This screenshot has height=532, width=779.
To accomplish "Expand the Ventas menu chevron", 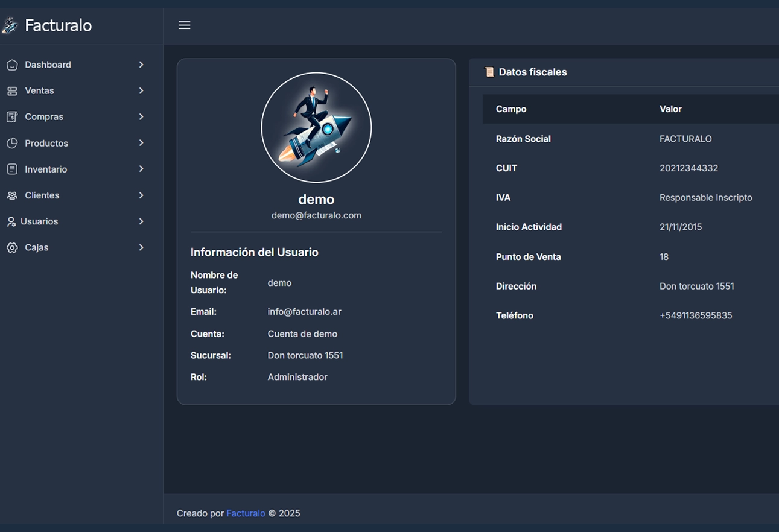I will coord(141,90).
